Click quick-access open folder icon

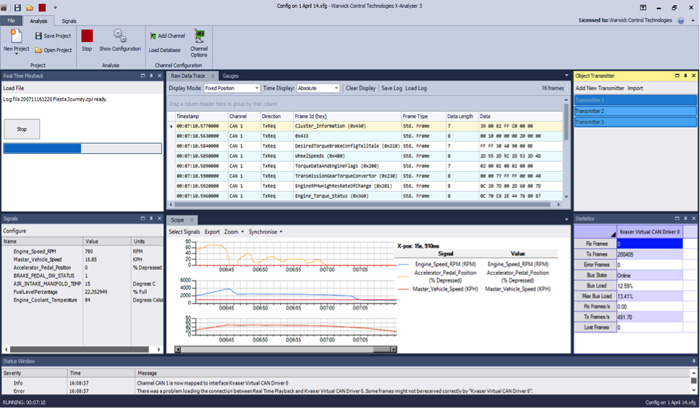click(x=29, y=7)
